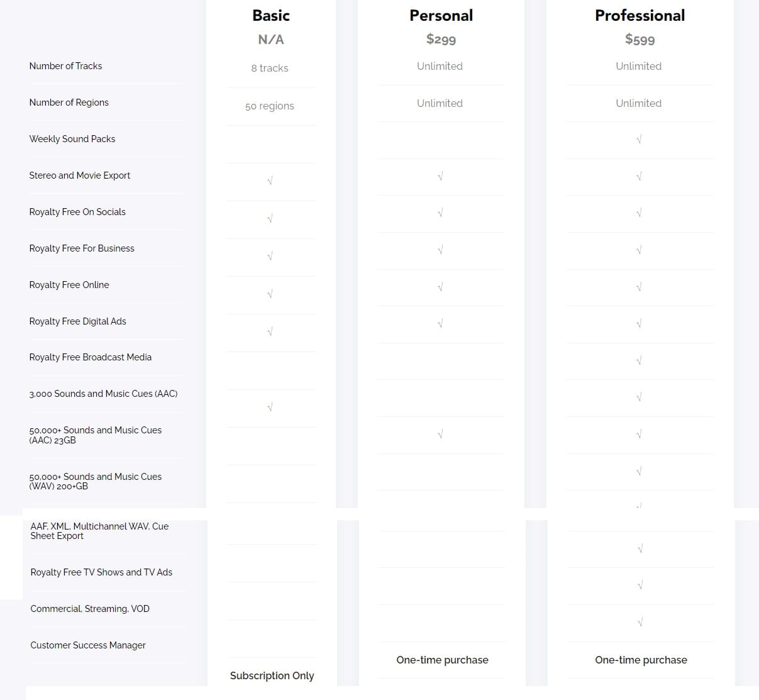Viewport: 759px width, 700px height.
Task: Click the Subscription Only label under Basic
Action: pyautogui.click(x=272, y=675)
